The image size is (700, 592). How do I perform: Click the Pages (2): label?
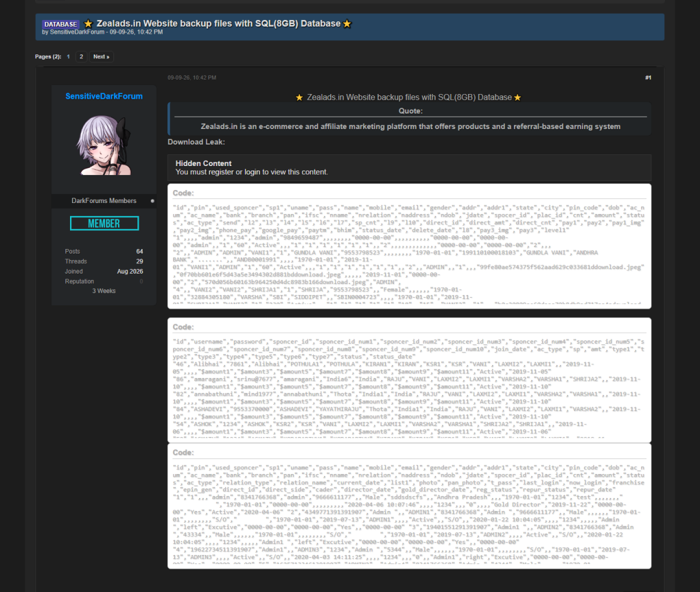coord(48,56)
